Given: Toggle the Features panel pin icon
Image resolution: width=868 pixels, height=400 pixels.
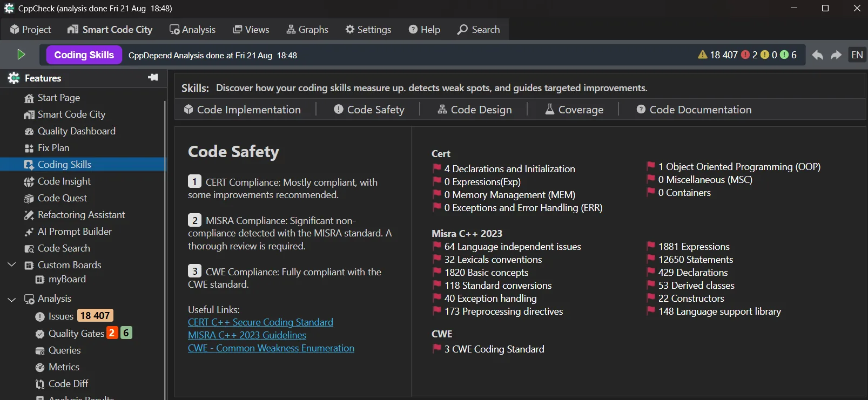Looking at the screenshot, I should (x=153, y=78).
